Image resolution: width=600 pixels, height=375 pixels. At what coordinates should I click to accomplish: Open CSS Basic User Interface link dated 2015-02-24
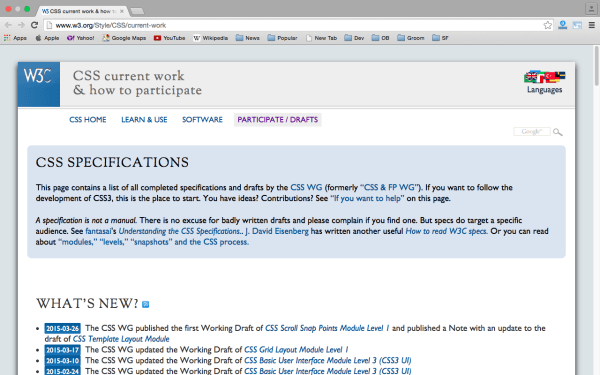pyautogui.click(x=328, y=371)
